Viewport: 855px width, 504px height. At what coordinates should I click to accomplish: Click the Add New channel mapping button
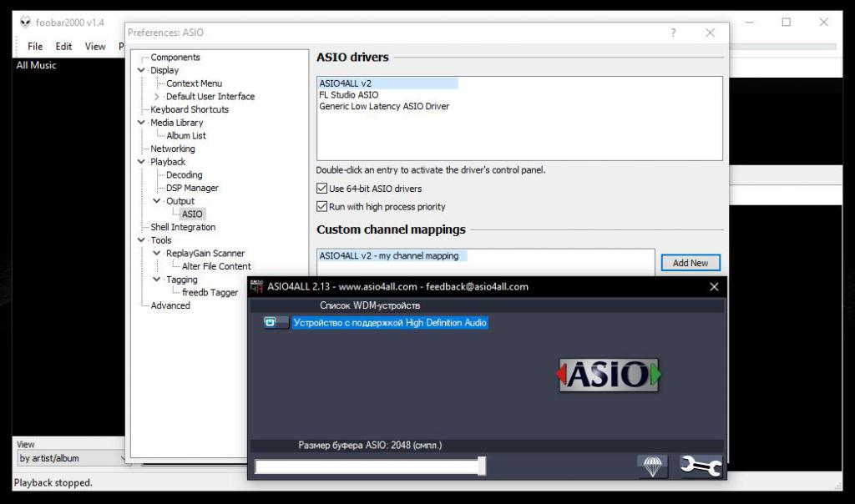click(x=691, y=263)
